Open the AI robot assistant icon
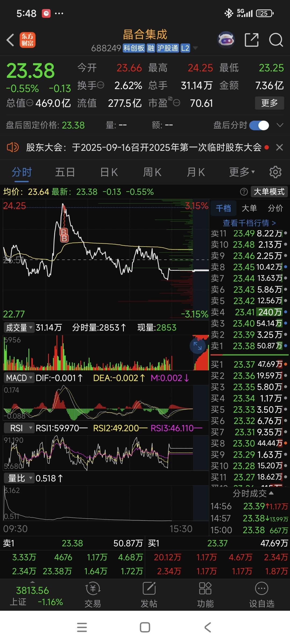 pos(226,40)
